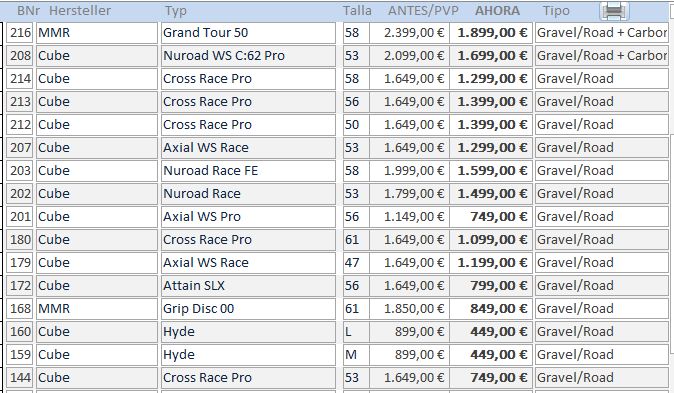Screen dimensions: 674x393
Task: Select the Attain SLX type field
Action: (248, 286)
